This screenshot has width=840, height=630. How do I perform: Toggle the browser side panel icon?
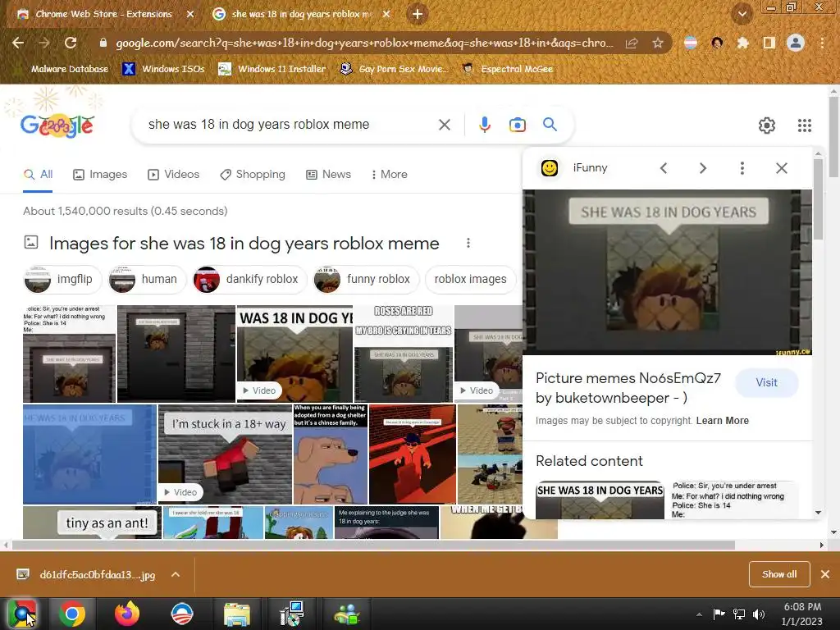[769, 43]
